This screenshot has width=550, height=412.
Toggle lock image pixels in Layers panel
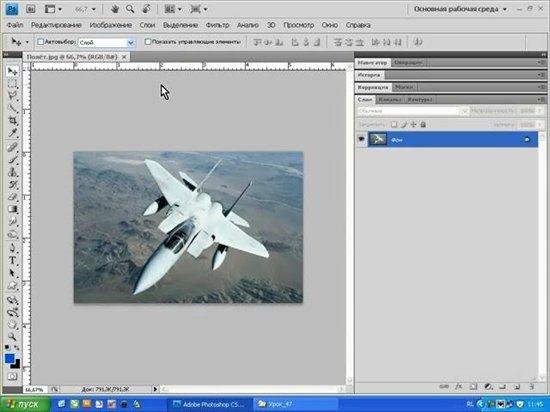pyautogui.click(x=404, y=124)
